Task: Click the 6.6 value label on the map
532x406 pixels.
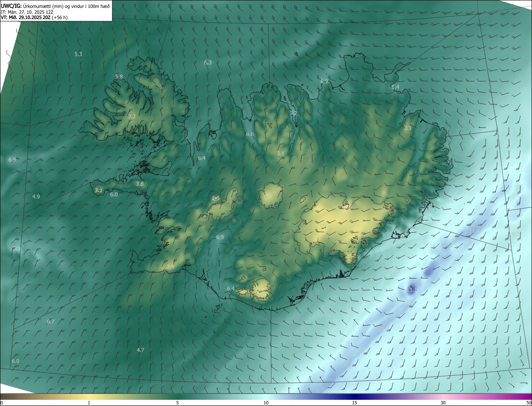Action: pos(250,134)
